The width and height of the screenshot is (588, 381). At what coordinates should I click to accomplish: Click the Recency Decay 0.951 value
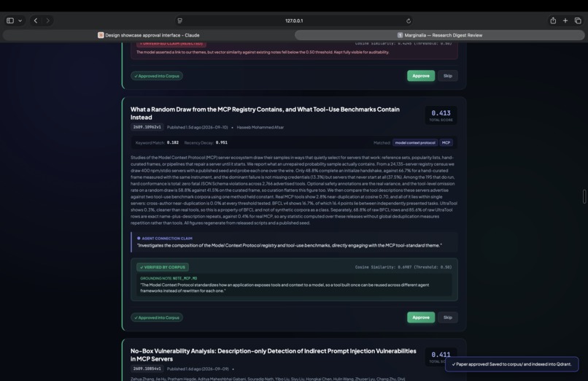click(222, 142)
